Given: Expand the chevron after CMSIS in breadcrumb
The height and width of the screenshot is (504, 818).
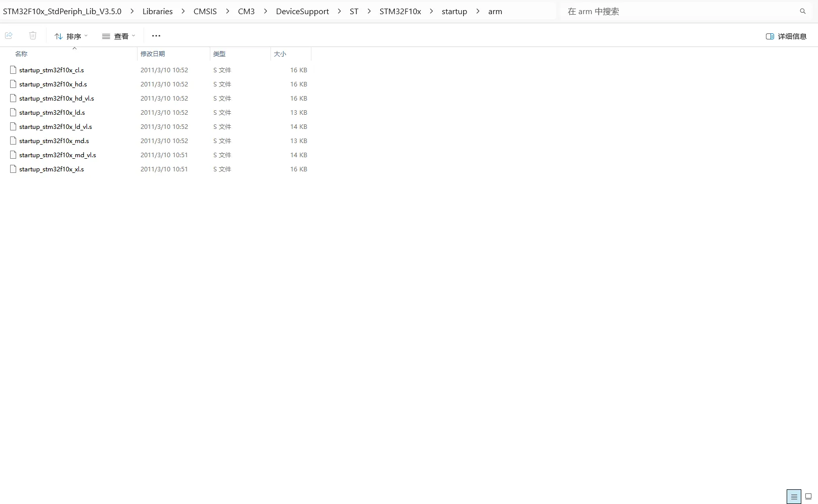Looking at the screenshot, I should pos(228,11).
